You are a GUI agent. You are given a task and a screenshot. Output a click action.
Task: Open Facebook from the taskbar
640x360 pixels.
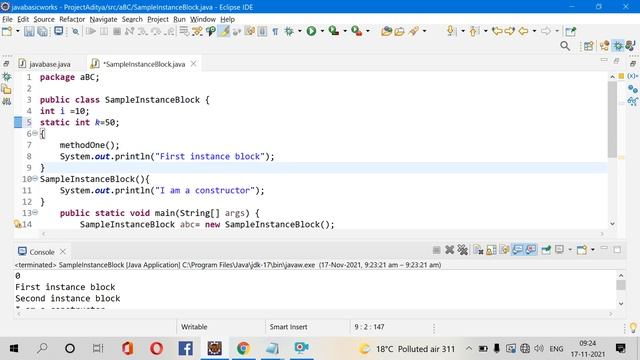click(x=186, y=349)
